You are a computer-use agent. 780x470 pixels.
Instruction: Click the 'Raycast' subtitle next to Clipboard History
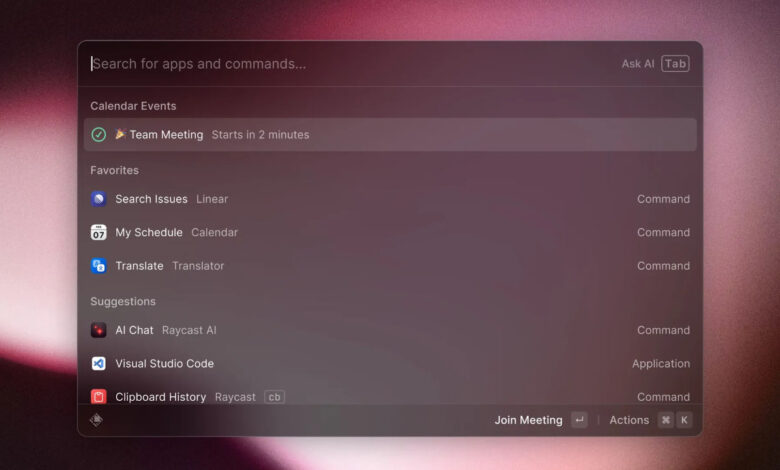pyautogui.click(x=235, y=397)
